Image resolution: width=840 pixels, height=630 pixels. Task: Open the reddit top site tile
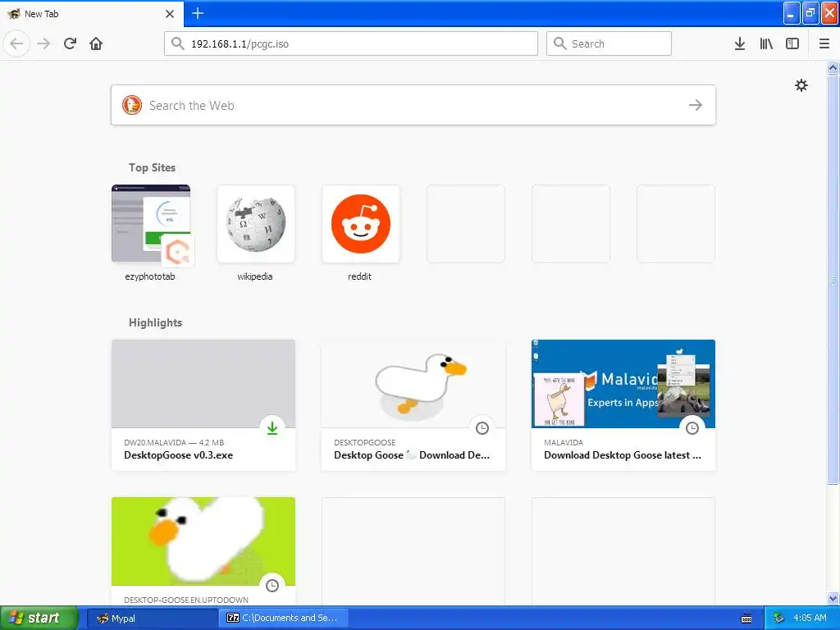coord(361,224)
